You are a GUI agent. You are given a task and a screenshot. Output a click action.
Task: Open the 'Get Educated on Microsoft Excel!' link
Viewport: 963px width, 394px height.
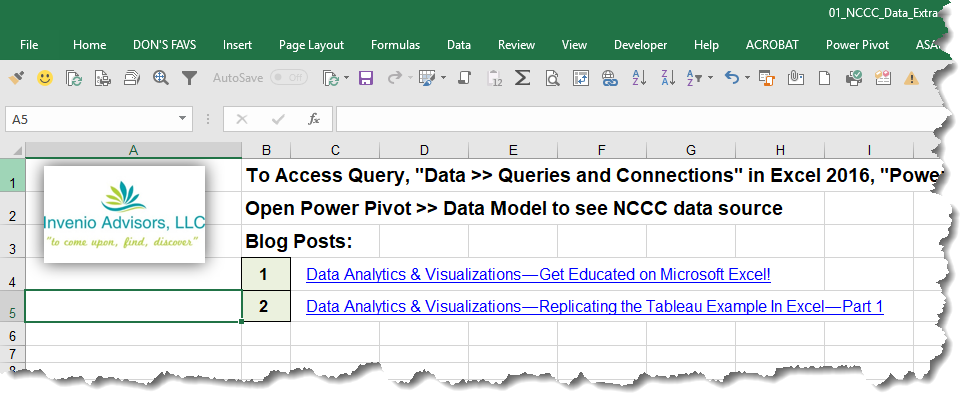point(538,274)
